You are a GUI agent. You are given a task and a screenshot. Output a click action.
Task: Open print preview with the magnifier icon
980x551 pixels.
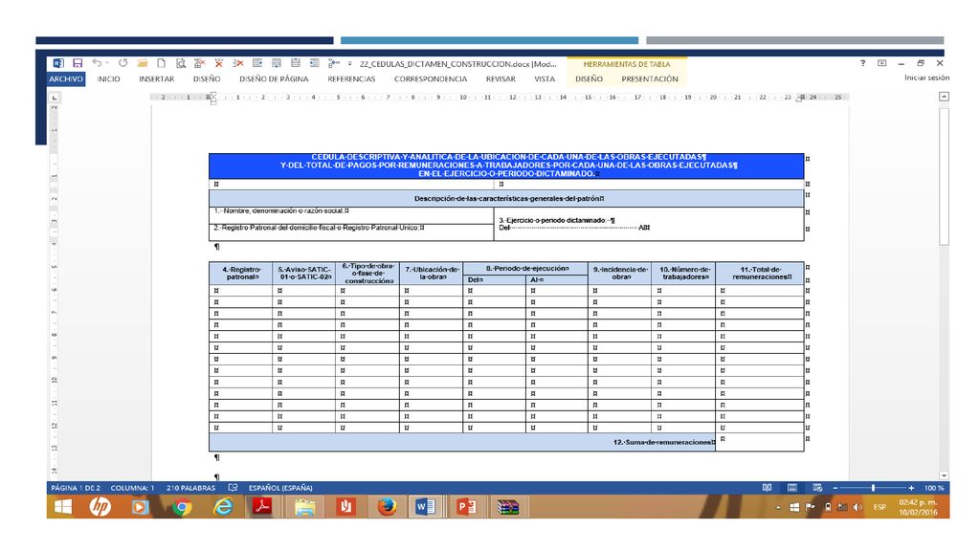(x=181, y=63)
